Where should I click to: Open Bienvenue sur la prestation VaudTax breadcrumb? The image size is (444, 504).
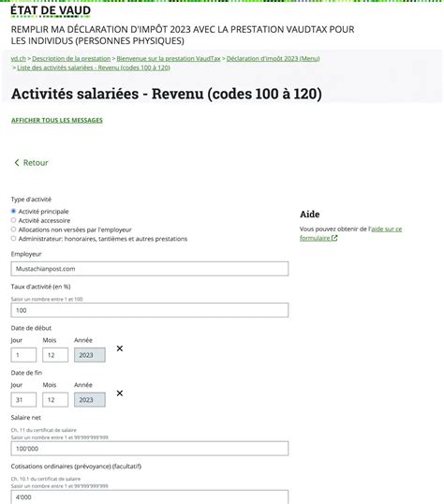(169, 58)
